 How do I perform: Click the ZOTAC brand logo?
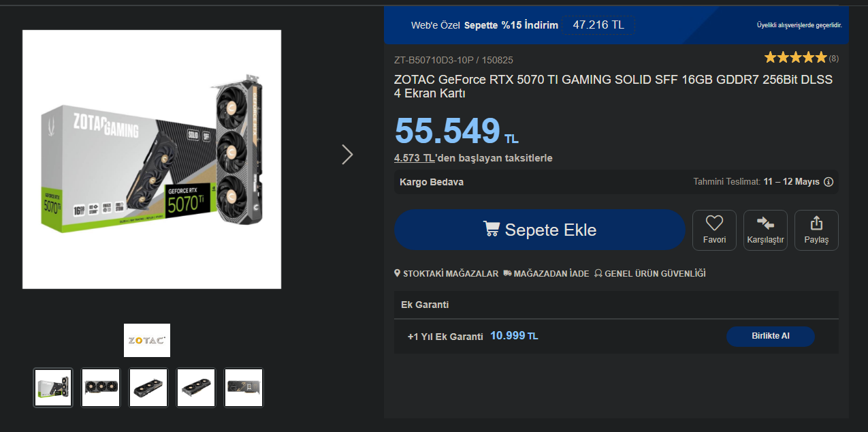(x=147, y=340)
